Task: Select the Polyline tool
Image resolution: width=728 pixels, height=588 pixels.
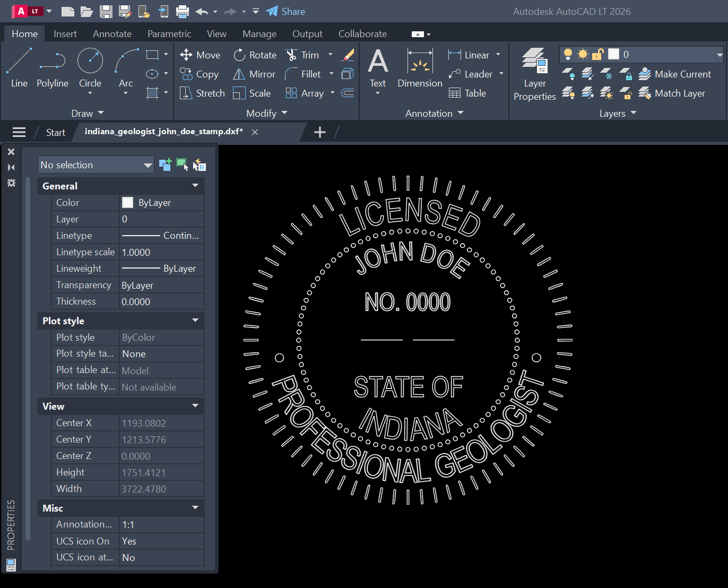Action: click(53, 67)
